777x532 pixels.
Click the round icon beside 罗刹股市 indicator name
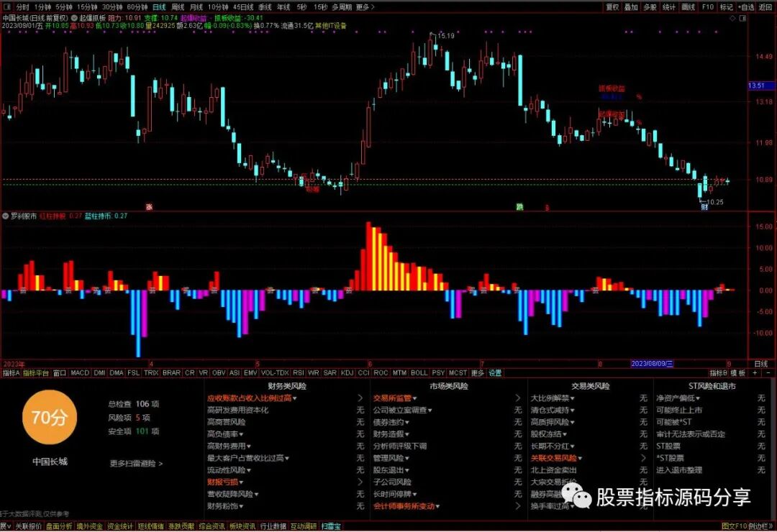point(6,216)
